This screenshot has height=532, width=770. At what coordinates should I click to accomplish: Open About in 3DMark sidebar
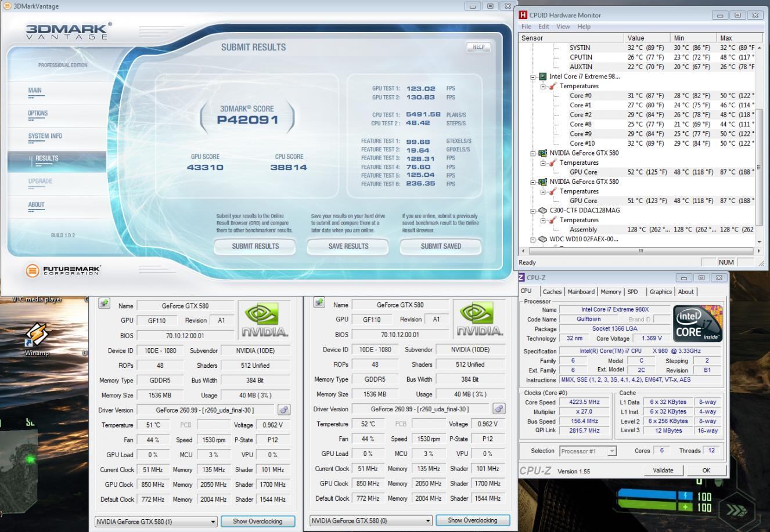tap(36, 205)
